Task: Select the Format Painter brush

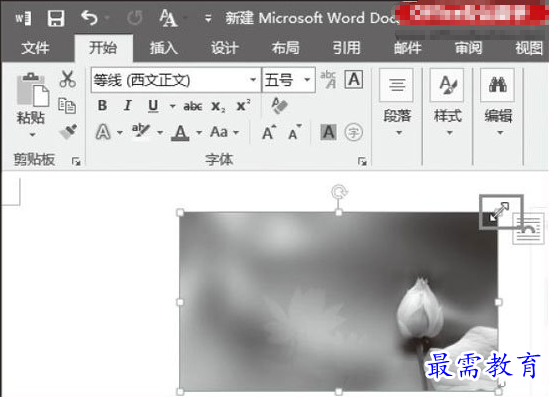Action: 68,132
